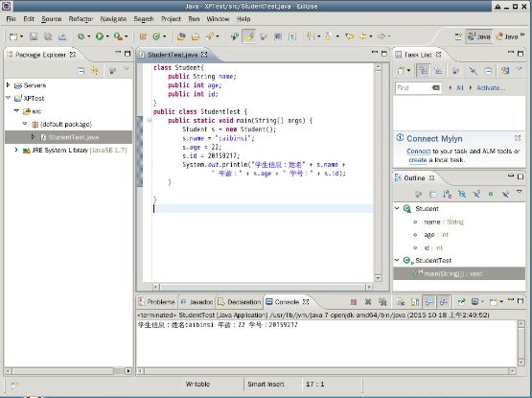Click the Connect link in Mylyn panel

point(418,152)
